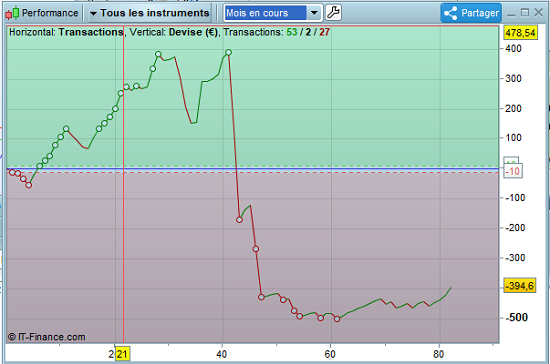Click the IT-Finance.com copyright link
Screen dimensions: 550x364
pos(47,337)
